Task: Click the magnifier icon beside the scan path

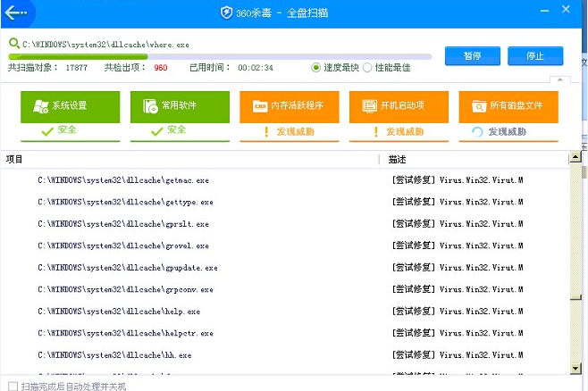Action: coord(13,43)
